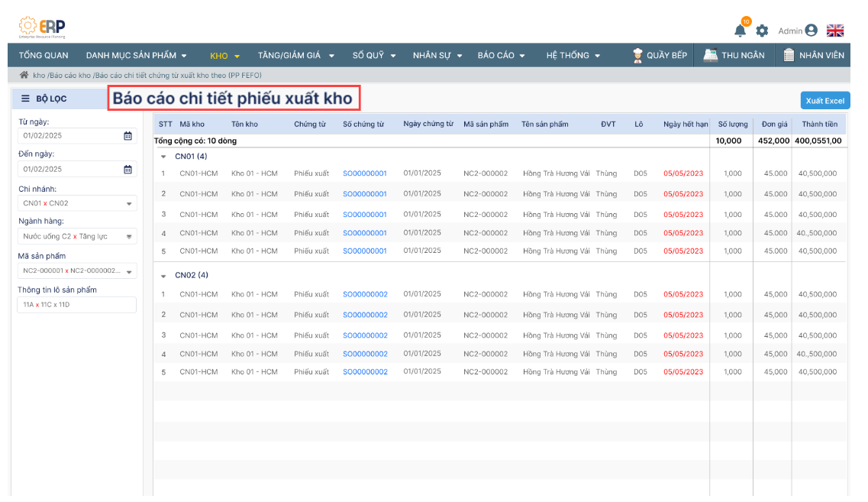Open the Mã sản phẩm dropdown
Screen dimensions: 868x502
pos(128,271)
